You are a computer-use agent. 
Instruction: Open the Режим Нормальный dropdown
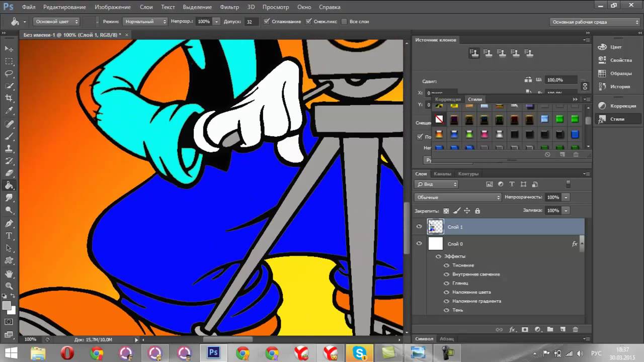(145, 22)
